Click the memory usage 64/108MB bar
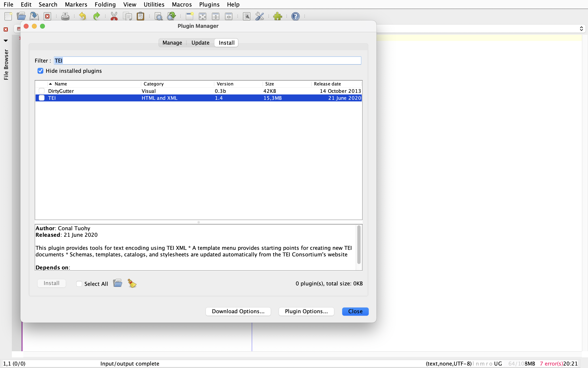 click(522, 364)
